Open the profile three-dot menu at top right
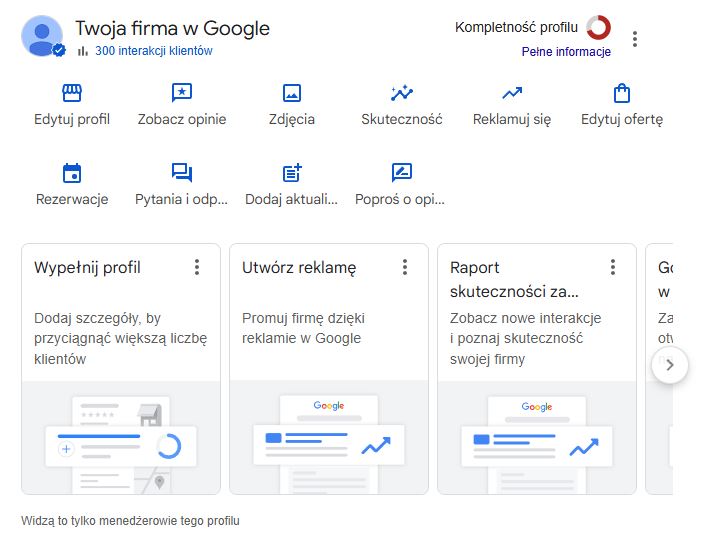Image resolution: width=703 pixels, height=544 pixels. click(x=635, y=39)
